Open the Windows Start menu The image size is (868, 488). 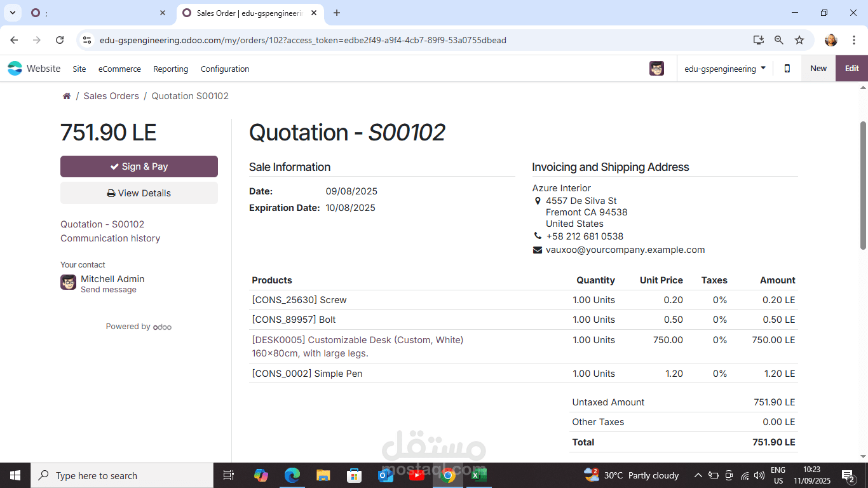click(15, 475)
